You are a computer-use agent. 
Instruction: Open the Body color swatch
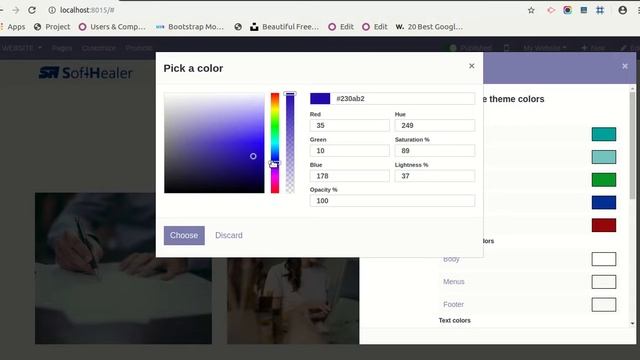604,259
